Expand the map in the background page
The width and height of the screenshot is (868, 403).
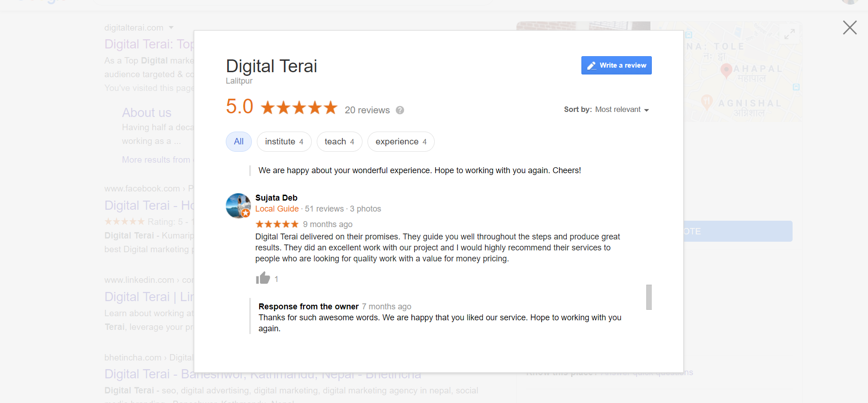789,34
